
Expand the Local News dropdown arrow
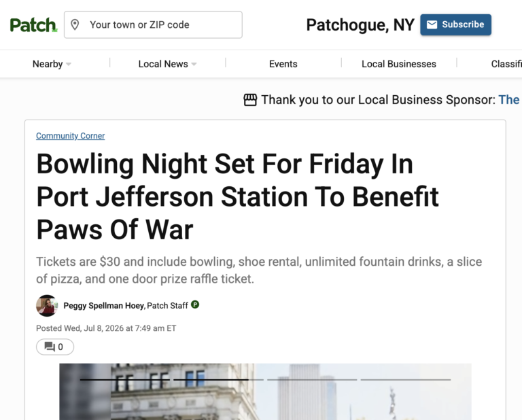click(x=194, y=64)
